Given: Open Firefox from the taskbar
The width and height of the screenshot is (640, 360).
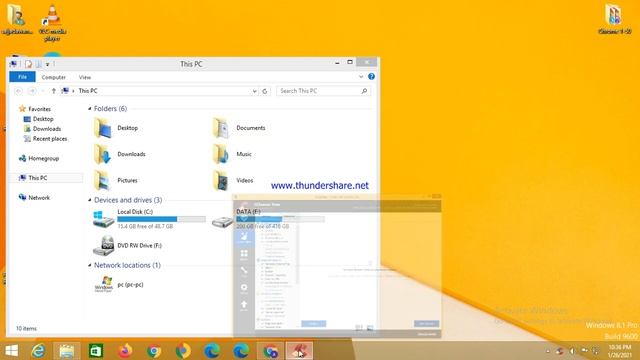Looking at the screenshot, I should coord(125,351).
